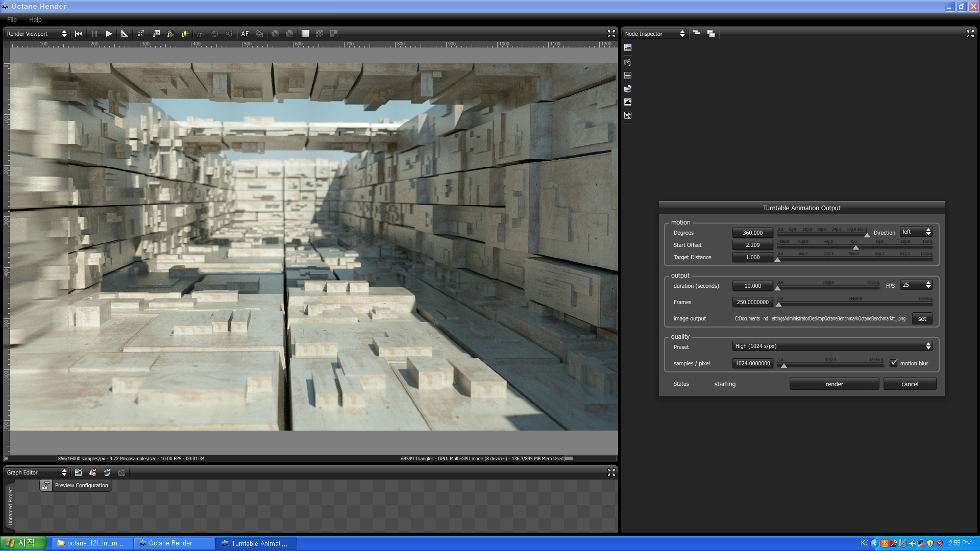
Task: Click the sun import icon in viewport toolbar
Action: (185, 34)
